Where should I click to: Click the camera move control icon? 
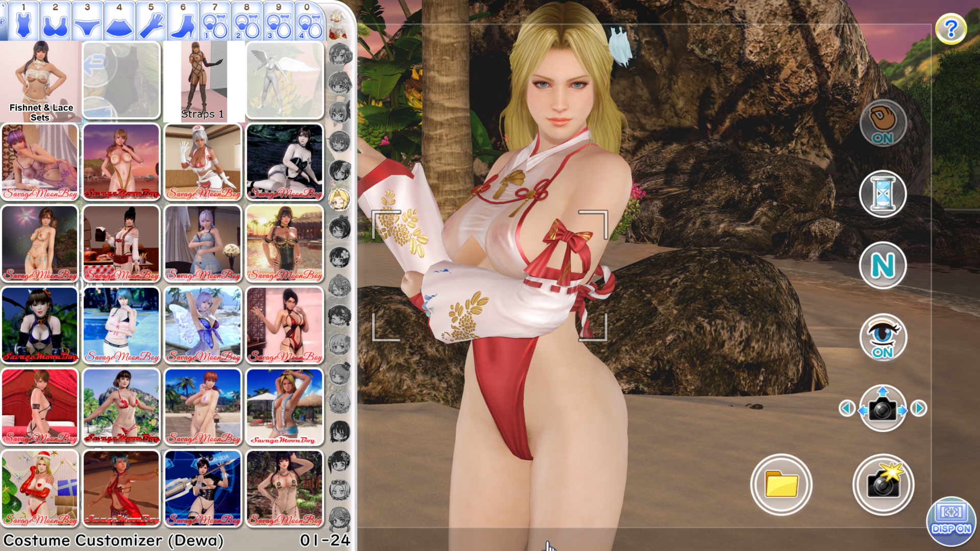883,408
